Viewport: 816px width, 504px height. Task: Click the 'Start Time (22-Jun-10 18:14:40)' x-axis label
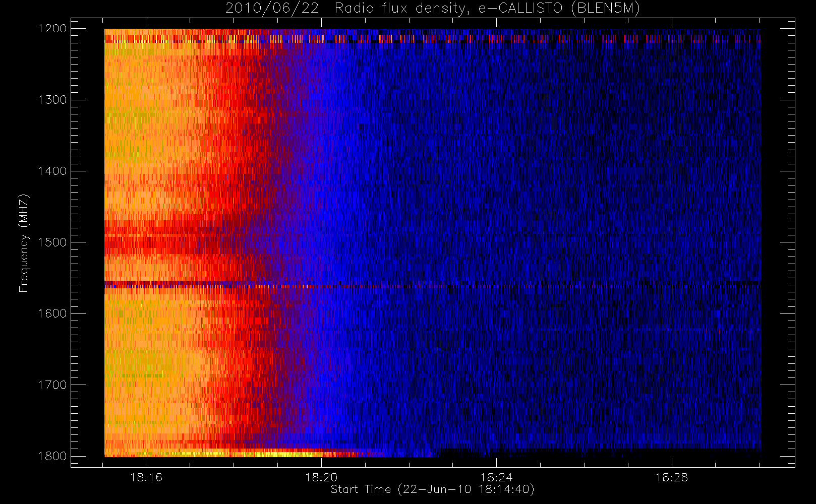(x=432, y=489)
